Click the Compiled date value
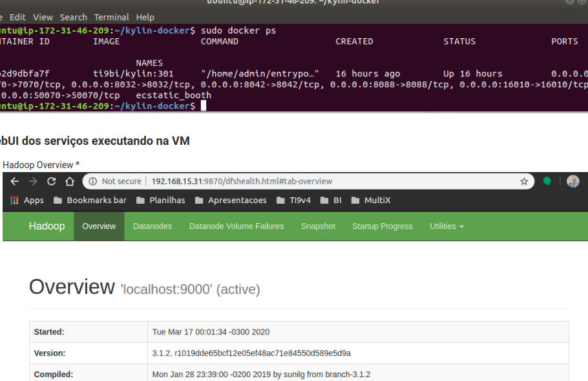588x381 pixels. 261,375
